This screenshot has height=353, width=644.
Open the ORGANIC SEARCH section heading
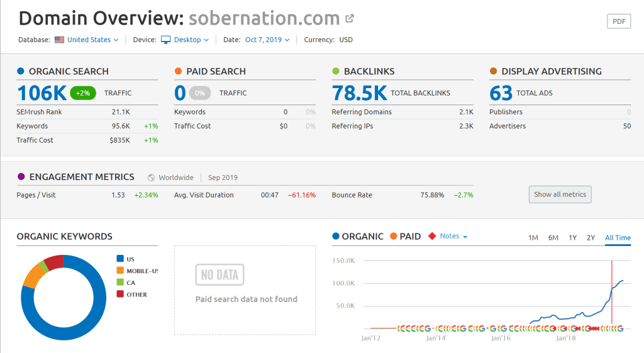tap(69, 72)
